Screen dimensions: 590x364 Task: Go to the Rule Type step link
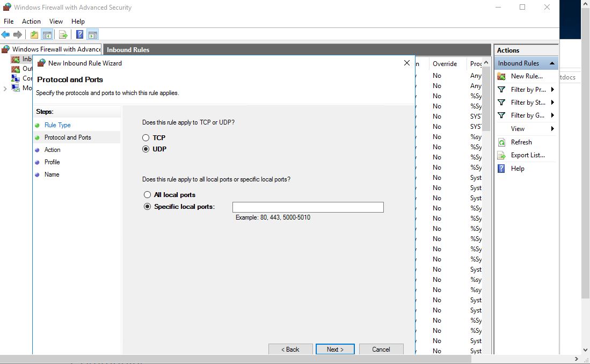pyautogui.click(x=57, y=125)
